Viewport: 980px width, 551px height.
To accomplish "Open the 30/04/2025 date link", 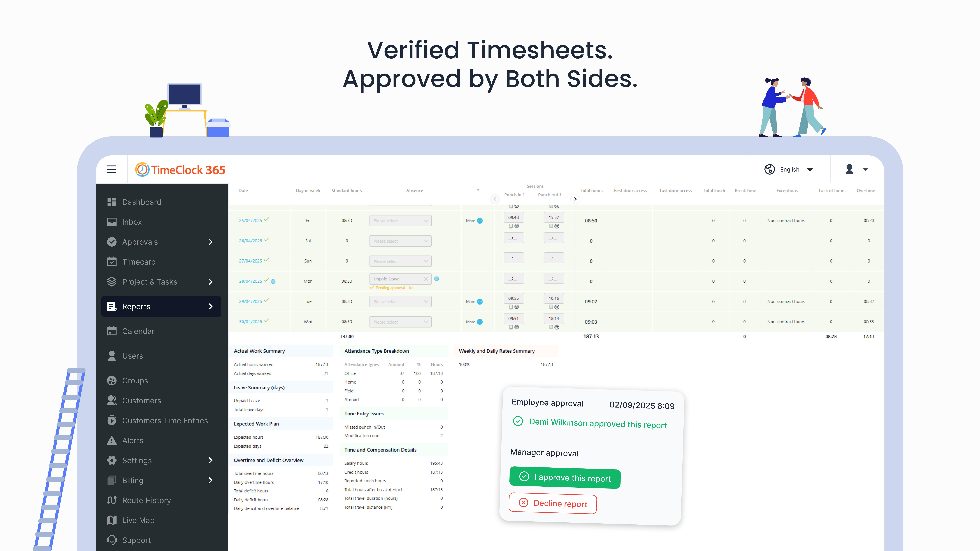I will (250, 322).
